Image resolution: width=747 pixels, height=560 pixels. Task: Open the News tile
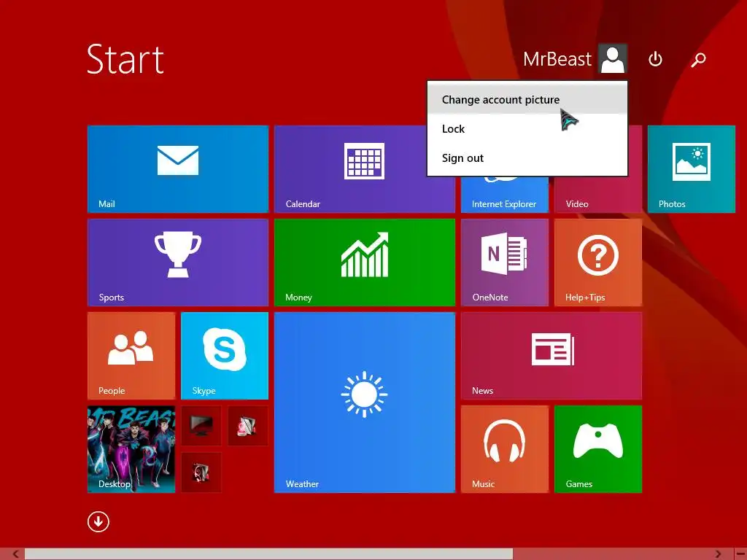click(551, 356)
